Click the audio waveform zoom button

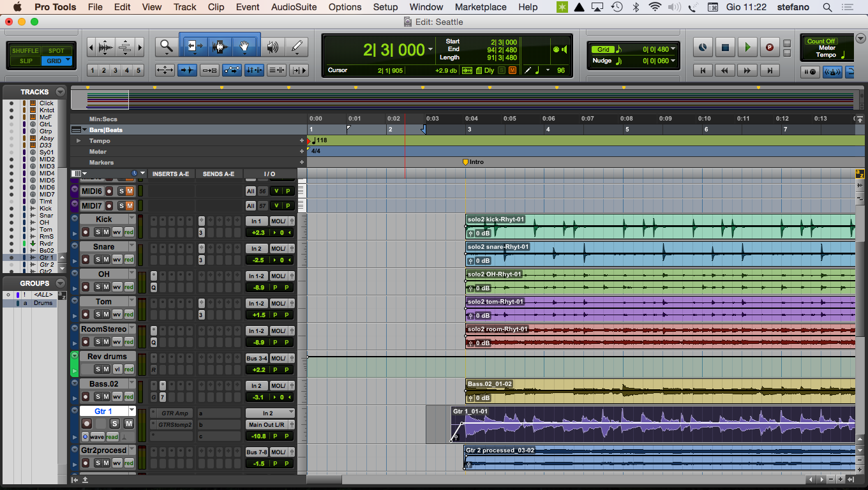tap(106, 47)
